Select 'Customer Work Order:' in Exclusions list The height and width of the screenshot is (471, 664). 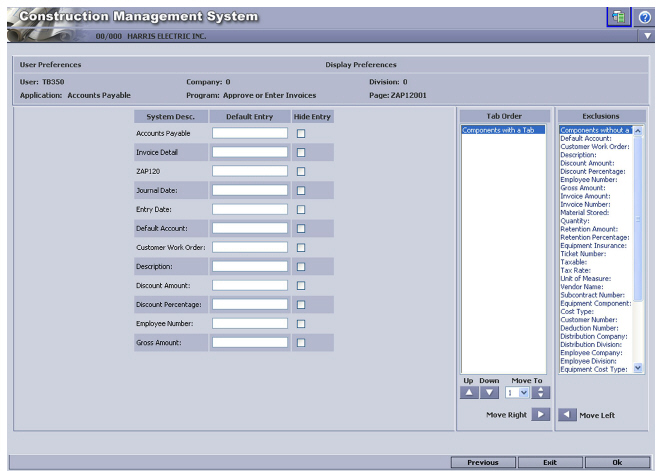coord(595,147)
